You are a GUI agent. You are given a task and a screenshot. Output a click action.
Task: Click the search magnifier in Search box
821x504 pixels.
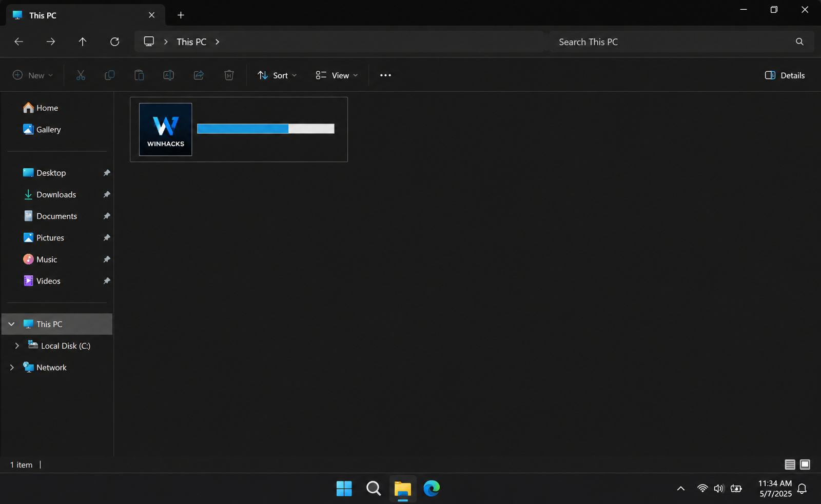[799, 42]
